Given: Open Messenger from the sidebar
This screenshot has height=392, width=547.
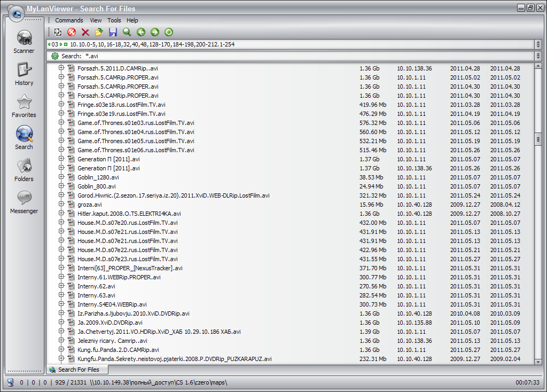Looking at the screenshot, I should pyautogui.click(x=24, y=202).
